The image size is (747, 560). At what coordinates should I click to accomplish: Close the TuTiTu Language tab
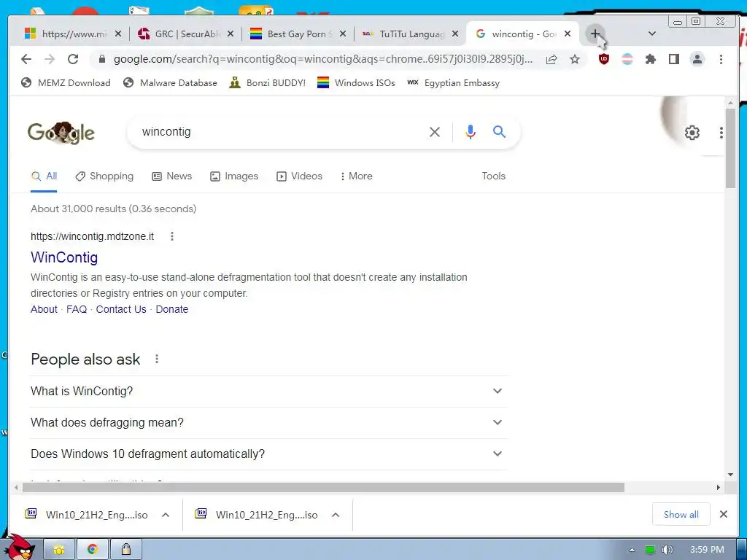[455, 34]
